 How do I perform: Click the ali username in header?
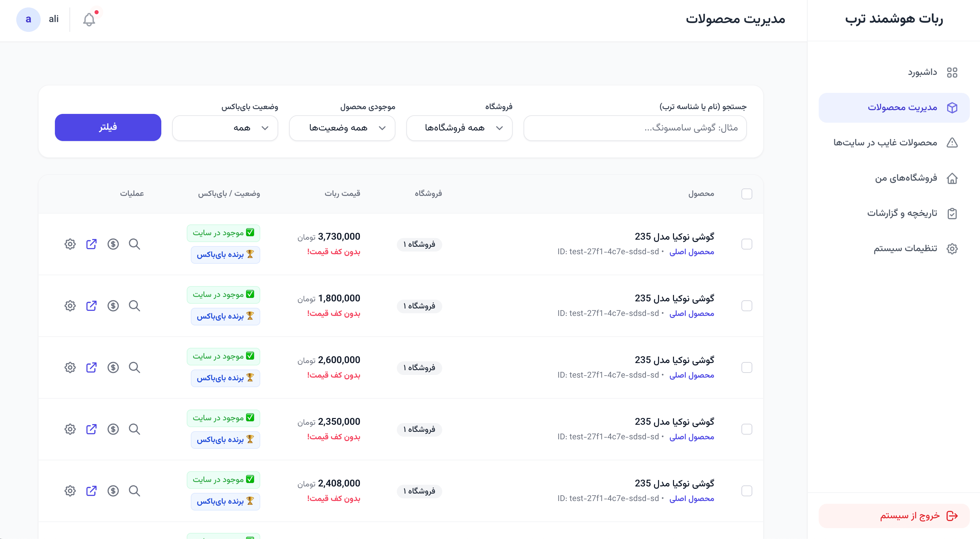54,19
